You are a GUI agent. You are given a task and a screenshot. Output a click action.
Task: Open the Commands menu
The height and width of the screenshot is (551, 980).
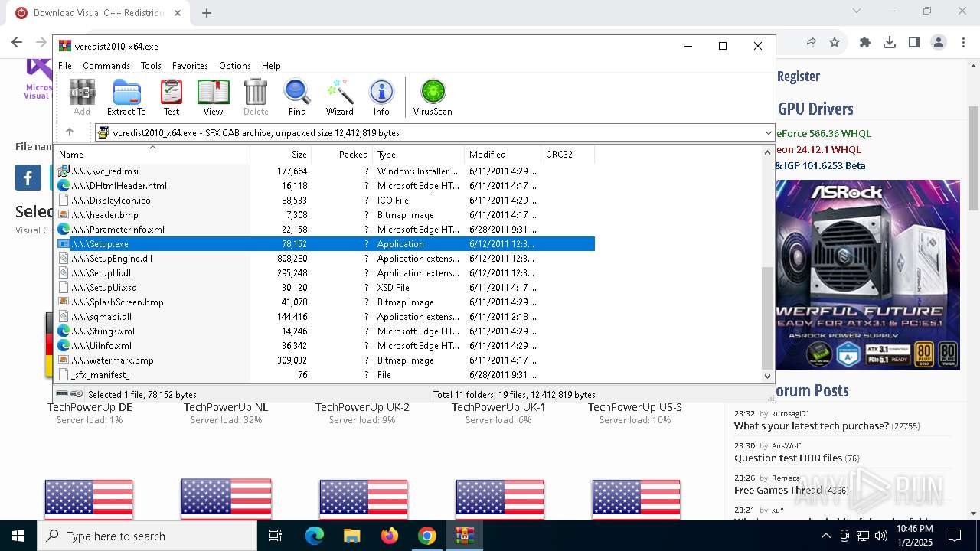106,66
